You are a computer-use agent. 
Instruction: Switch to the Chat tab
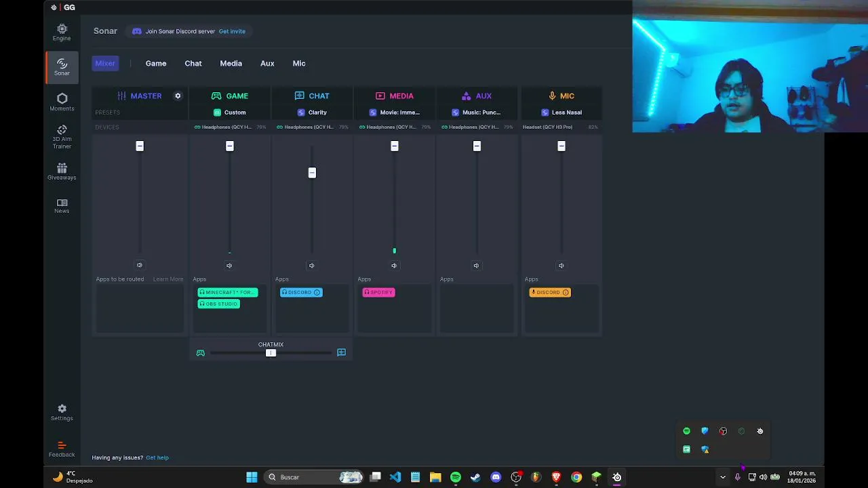pyautogui.click(x=193, y=63)
